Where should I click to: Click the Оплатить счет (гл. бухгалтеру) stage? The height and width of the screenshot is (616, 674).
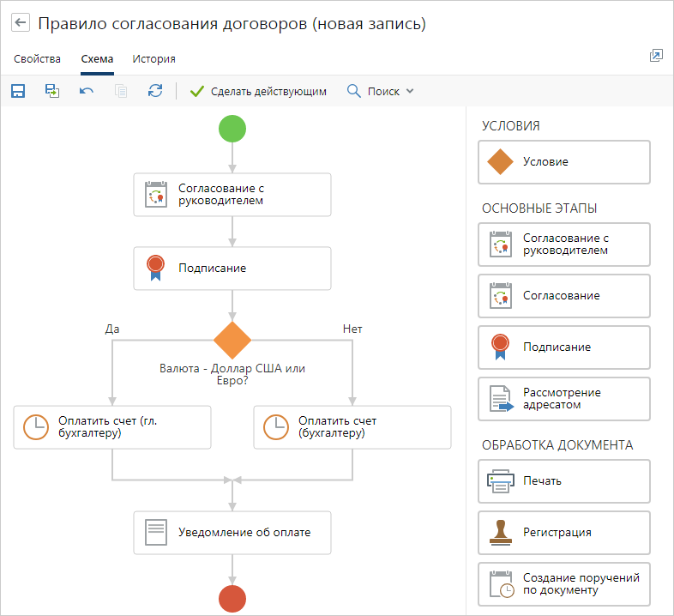(x=112, y=427)
